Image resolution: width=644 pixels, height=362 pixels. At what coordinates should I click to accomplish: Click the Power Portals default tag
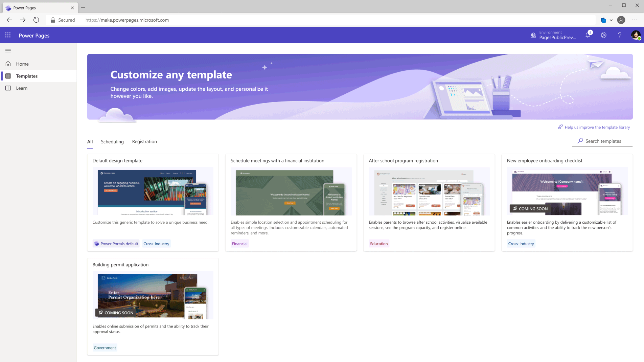click(x=116, y=244)
